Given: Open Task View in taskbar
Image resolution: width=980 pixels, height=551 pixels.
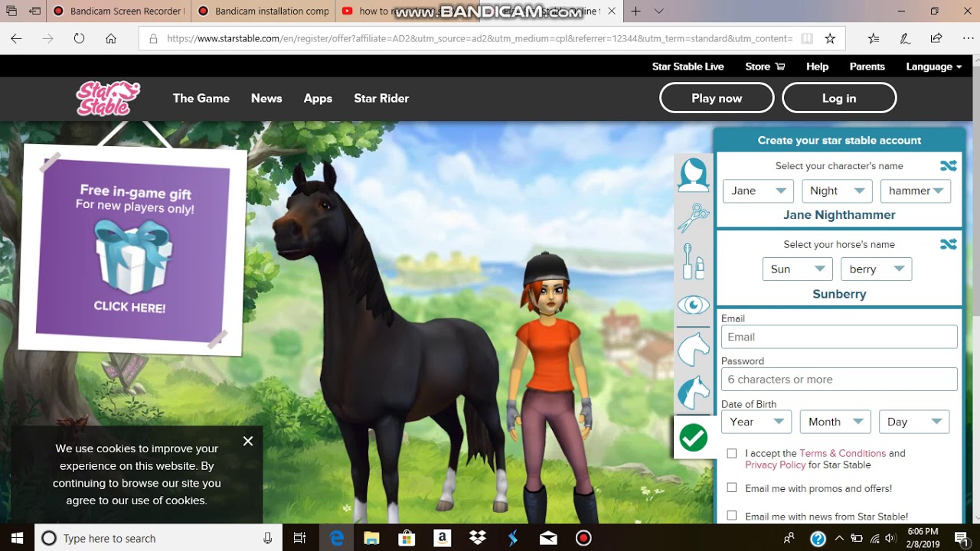Looking at the screenshot, I should [x=300, y=538].
